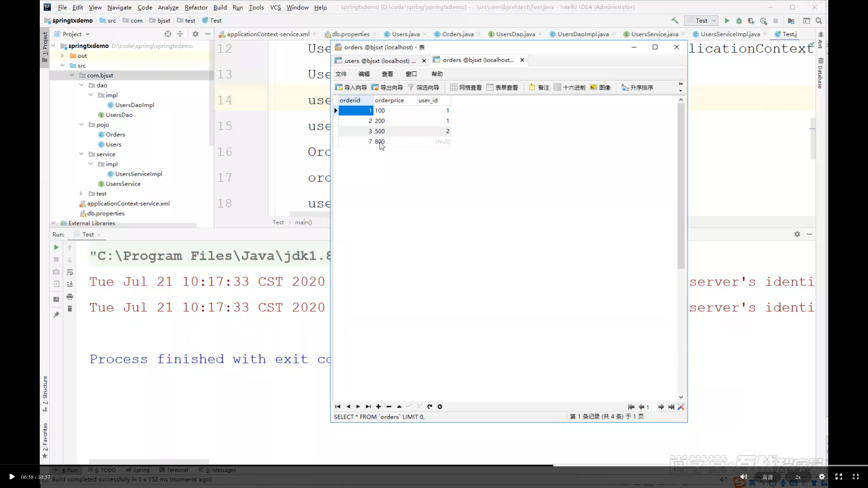
Task: Refresh table with circular arrow icon in Navicat
Action: point(429,407)
